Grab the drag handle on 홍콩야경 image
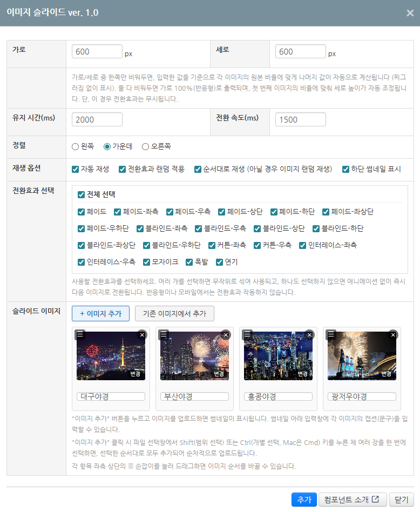Viewport: 420px width, 512px height. pyautogui.click(x=247, y=335)
